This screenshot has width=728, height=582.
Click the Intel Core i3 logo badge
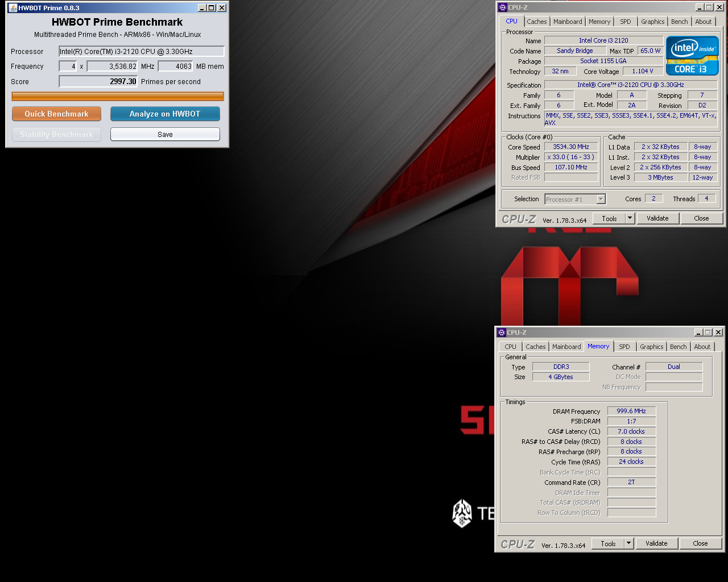pos(692,56)
